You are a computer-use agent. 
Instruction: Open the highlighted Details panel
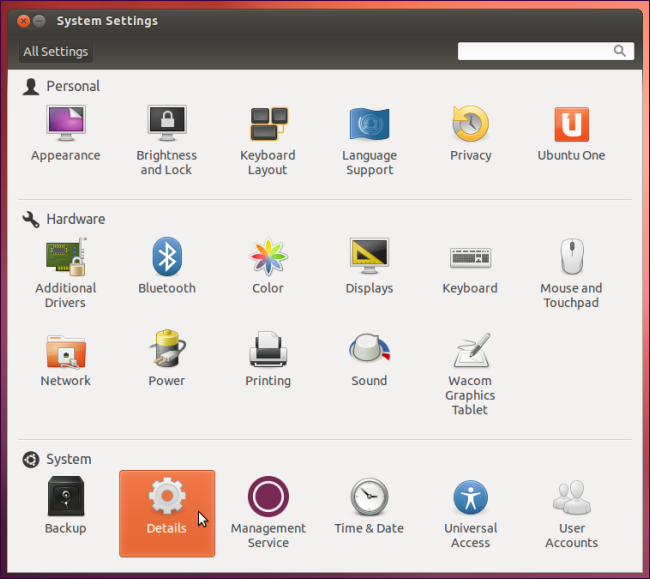click(x=167, y=514)
